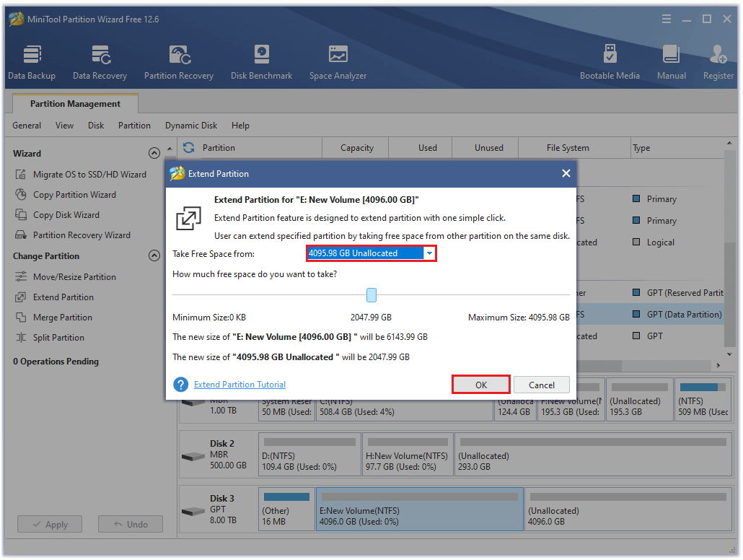Select the GPT (Data Partition) row
The height and width of the screenshot is (560, 743).
click(650, 315)
